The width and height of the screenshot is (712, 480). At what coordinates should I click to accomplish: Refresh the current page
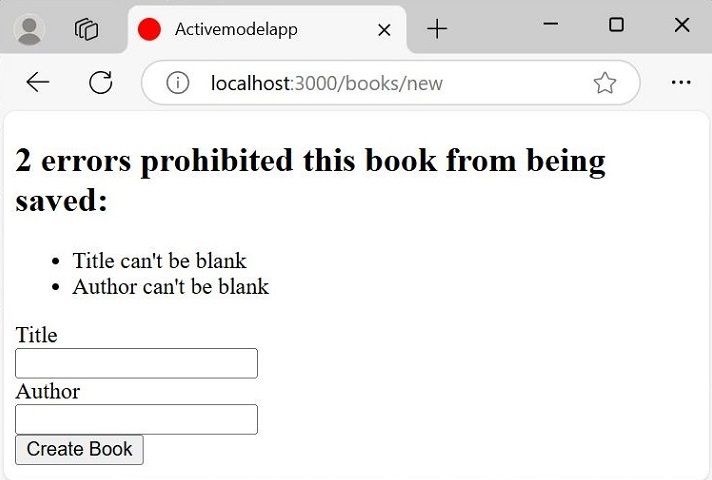(100, 83)
